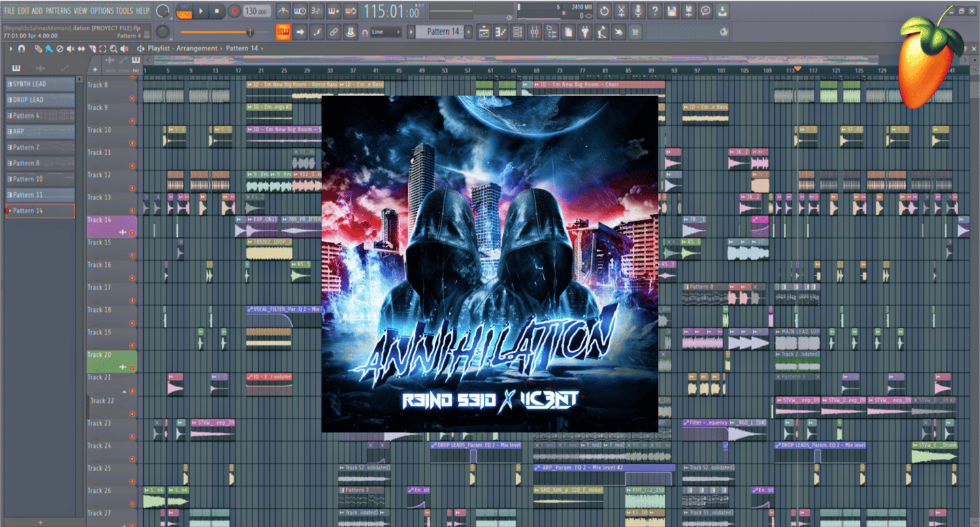Select the playlist Mute tool

click(70, 49)
